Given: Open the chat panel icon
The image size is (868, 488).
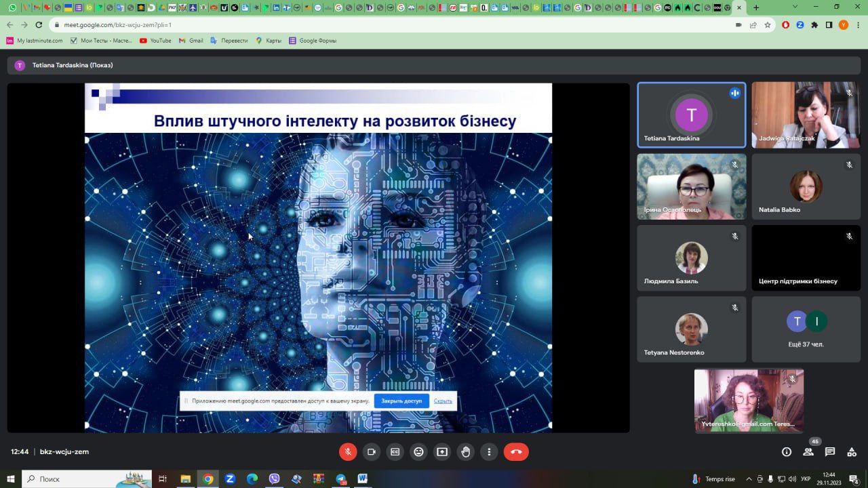Looking at the screenshot, I should pos(830,452).
